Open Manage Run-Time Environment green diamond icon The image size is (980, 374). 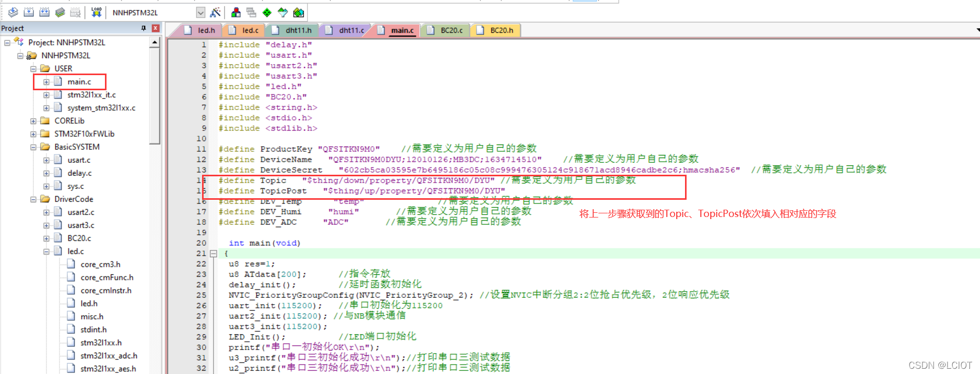tap(267, 12)
